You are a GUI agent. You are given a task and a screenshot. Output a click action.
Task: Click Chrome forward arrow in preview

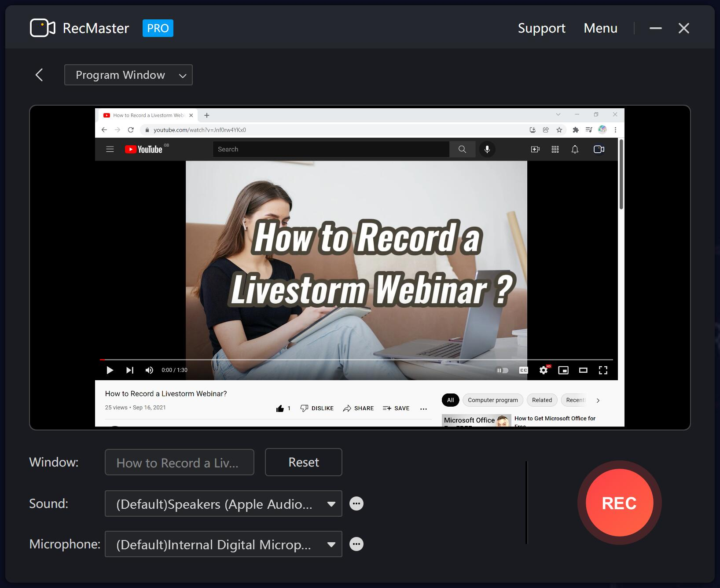[x=118, y=130]
